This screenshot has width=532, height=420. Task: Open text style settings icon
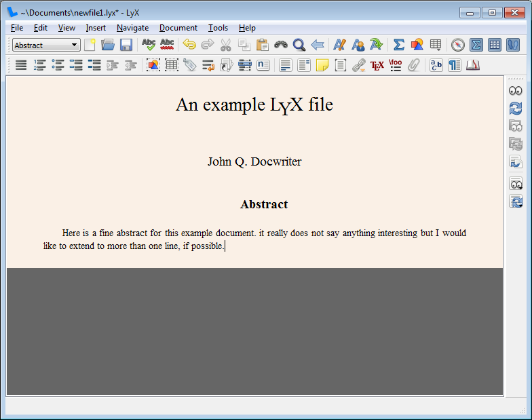[x=436, y=65]
